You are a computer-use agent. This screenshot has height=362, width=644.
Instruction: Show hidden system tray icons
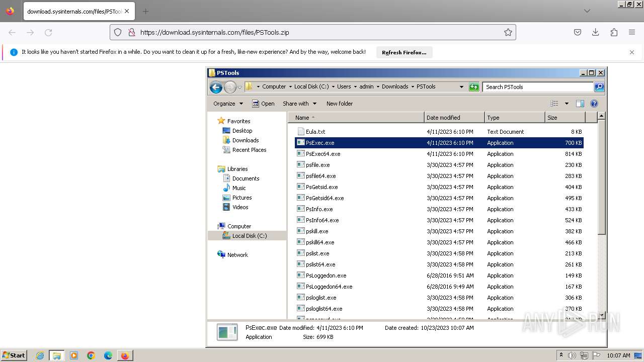[x=561, y=355]
